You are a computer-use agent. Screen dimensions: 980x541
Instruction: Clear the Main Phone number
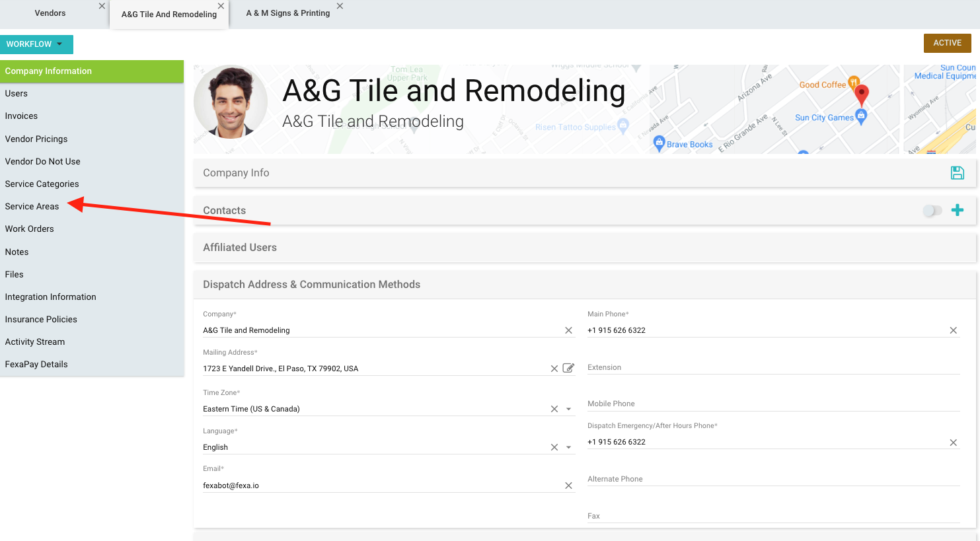coord(953,330)
